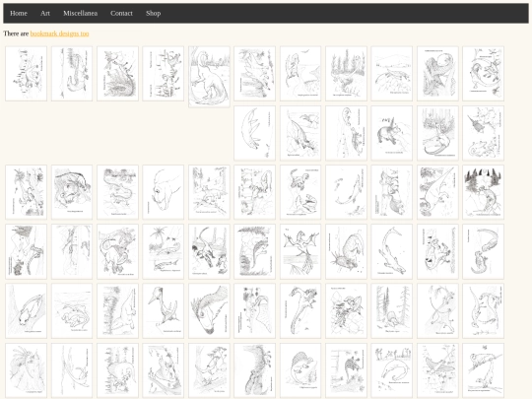The height and width of the screenshot is (399, 532).
Task: View the tall tree trunks with small domed animal
Action: coord(391,310)
